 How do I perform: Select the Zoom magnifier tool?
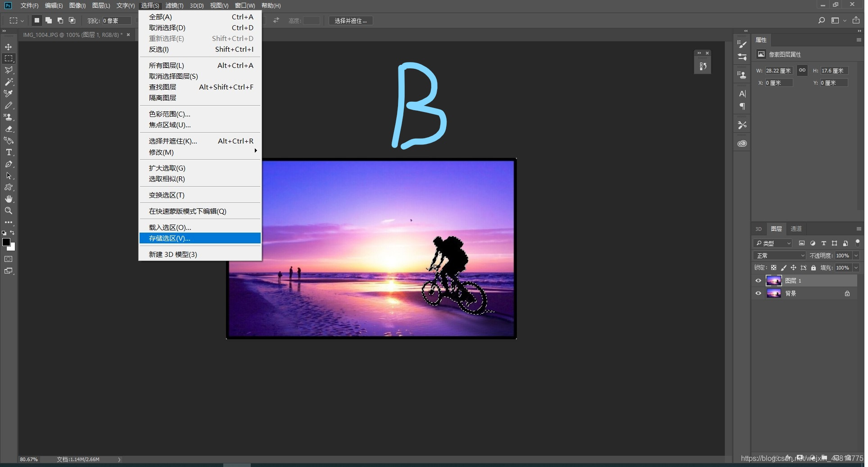click(x=9, y=211)
